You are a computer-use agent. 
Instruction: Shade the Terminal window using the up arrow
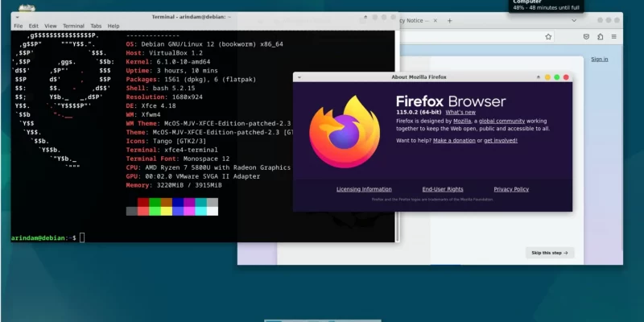[365, 17]
